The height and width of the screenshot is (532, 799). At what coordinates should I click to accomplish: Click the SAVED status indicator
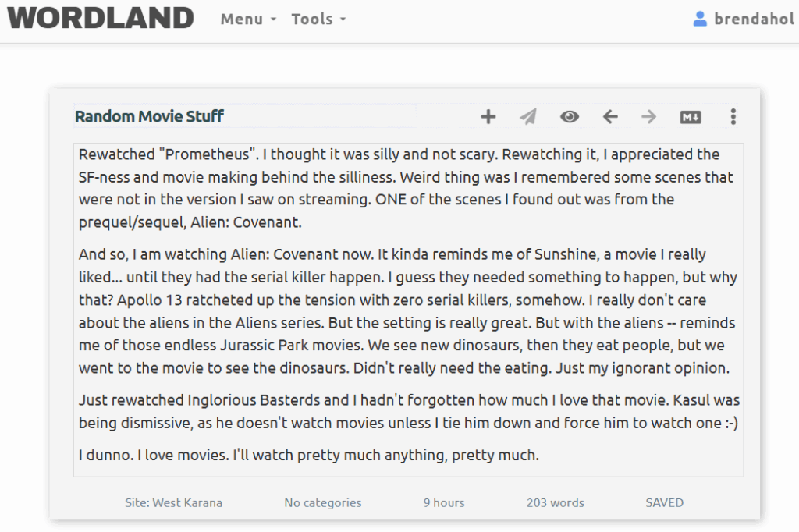pos(664,503)
